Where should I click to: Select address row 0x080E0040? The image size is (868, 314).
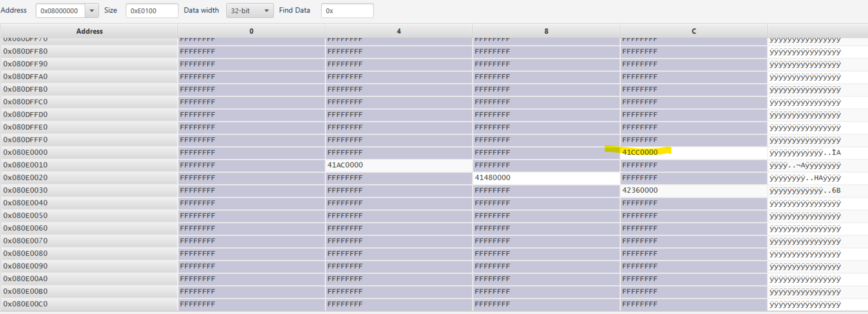(x=89, y=203)
